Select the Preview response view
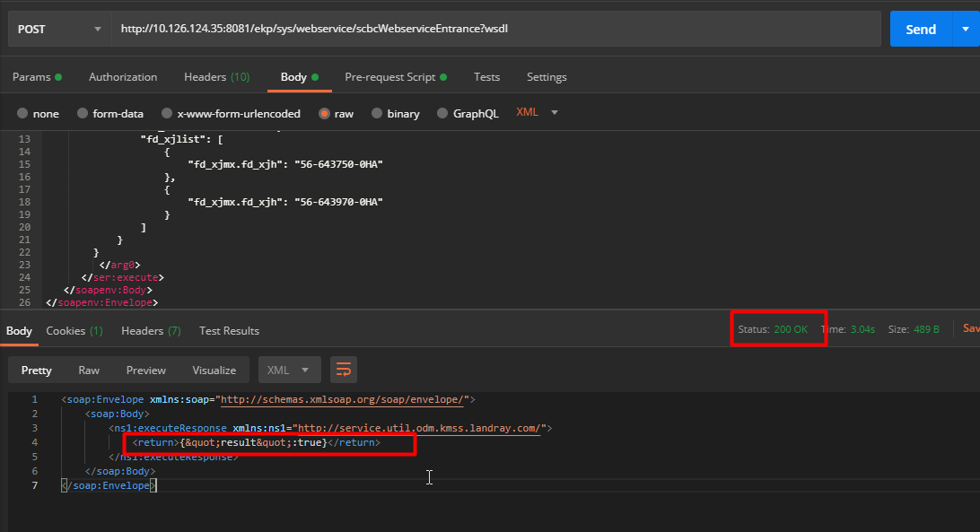Screen dimensions: 980x532 click(145, 370)
